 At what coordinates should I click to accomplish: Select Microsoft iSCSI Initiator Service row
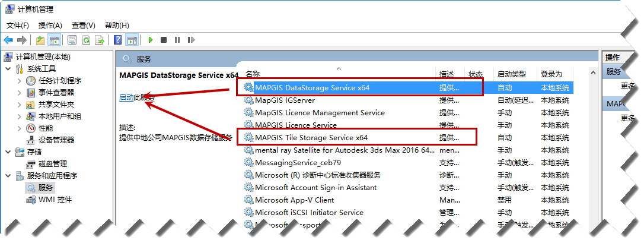[x=408, y=213]
